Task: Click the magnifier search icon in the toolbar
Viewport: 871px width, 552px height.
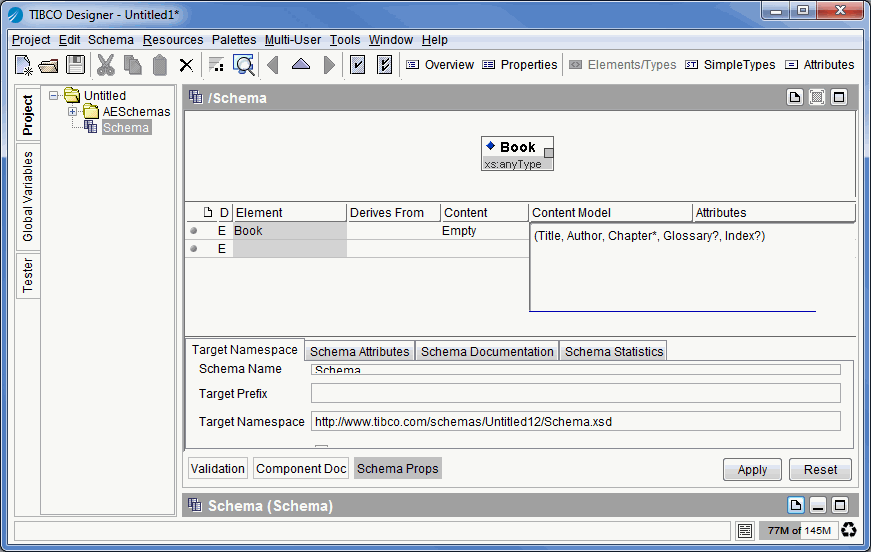Action: tap(244, 65)
